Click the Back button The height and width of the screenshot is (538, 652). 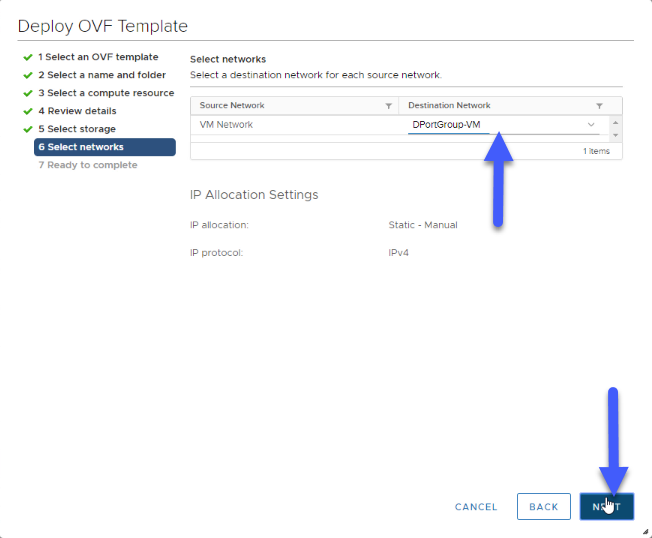tap(543, 506)
